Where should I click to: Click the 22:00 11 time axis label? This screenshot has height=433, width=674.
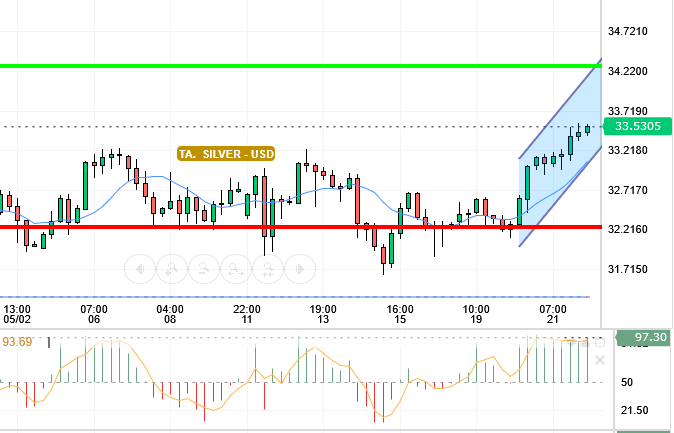click(x=247, y=314)
